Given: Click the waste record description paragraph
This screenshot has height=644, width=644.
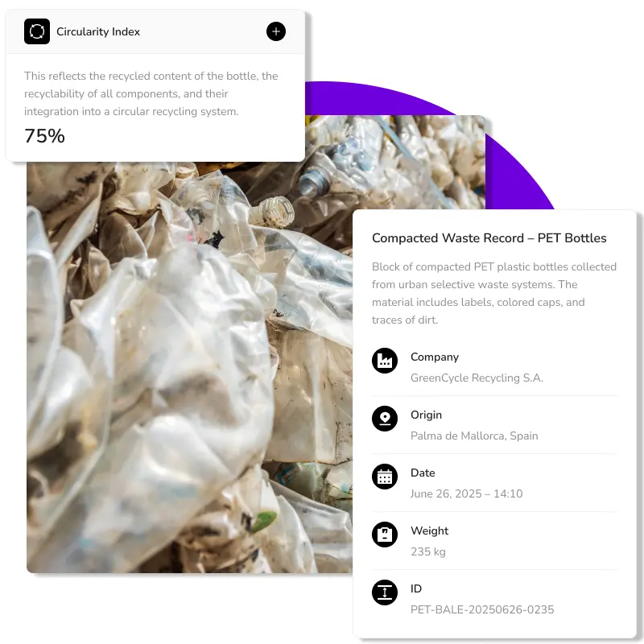Looking at the screenshot, I should click(494, 293).
